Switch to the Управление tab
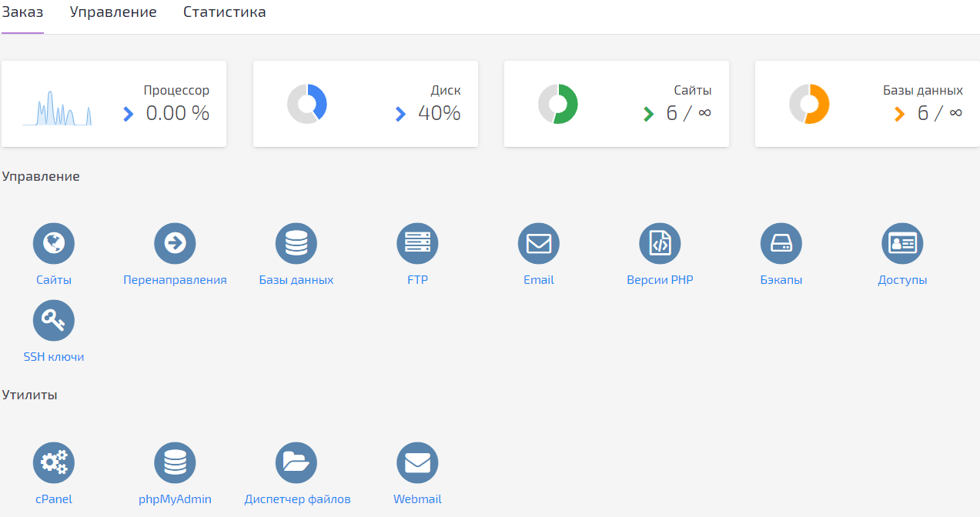This screenshot has width=980, height=517. (113, 12)
